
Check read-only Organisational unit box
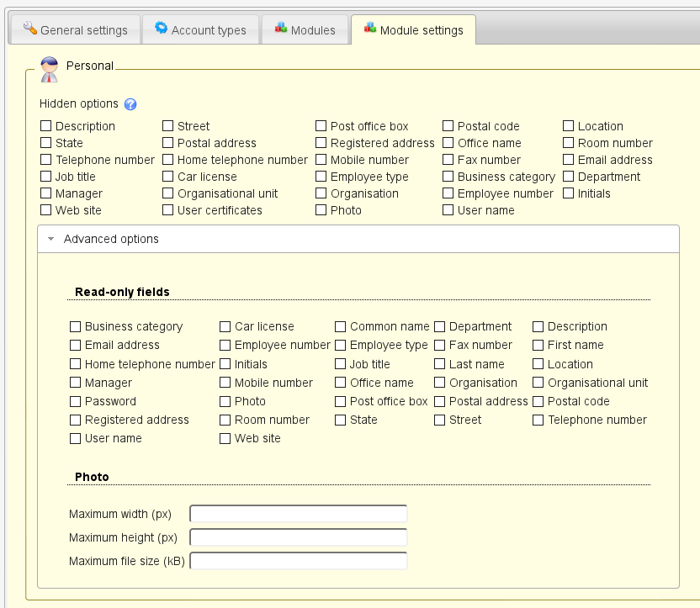pos(538,383)
